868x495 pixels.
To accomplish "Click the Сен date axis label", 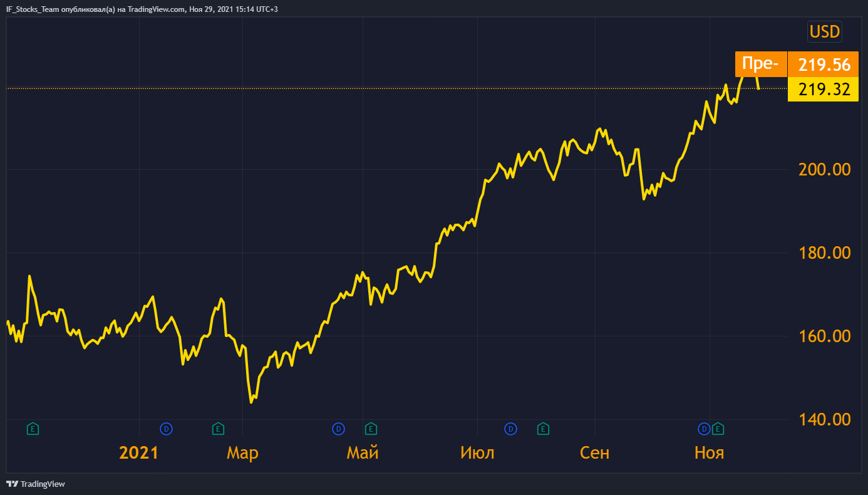I will pyautogui.click(x=594, y=453).
